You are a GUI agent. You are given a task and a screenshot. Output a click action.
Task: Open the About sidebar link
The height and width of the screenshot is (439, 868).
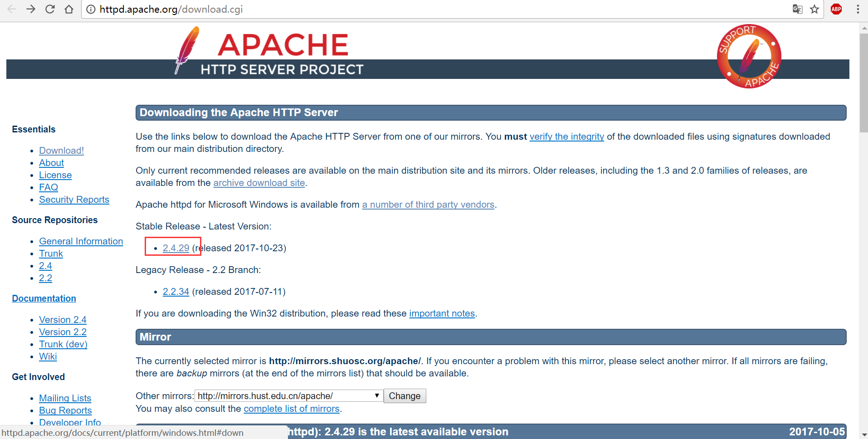[x=51, y=163]
